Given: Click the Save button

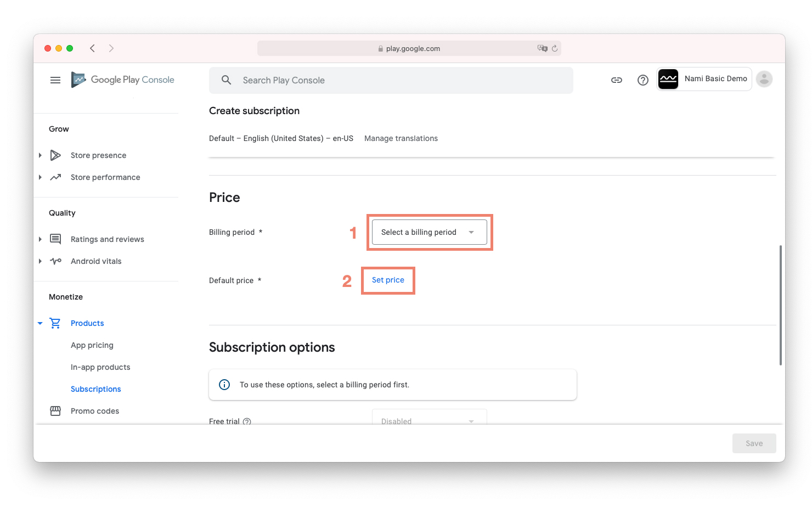Looking at the screenshot, I should tap(754, 443).
